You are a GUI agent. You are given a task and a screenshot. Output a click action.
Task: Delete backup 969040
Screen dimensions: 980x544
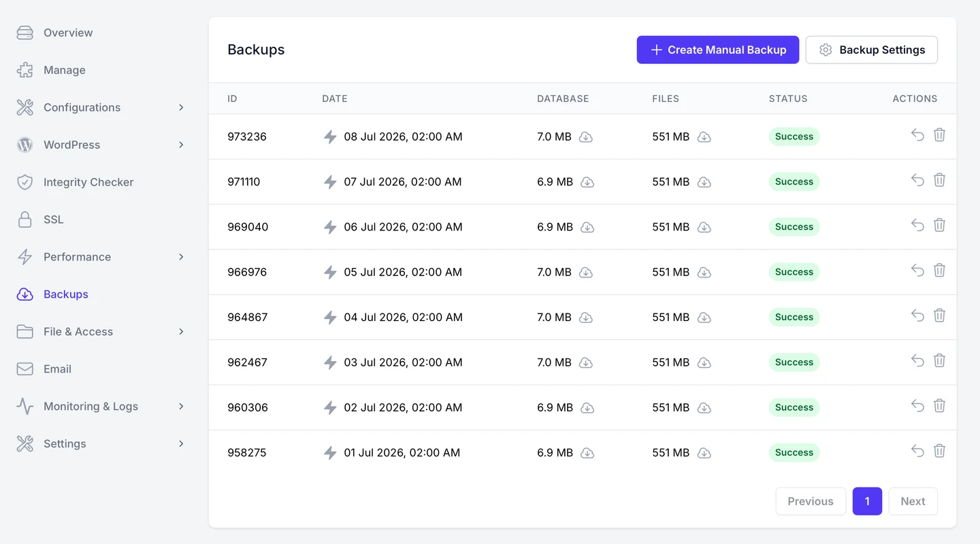point(939,225)
